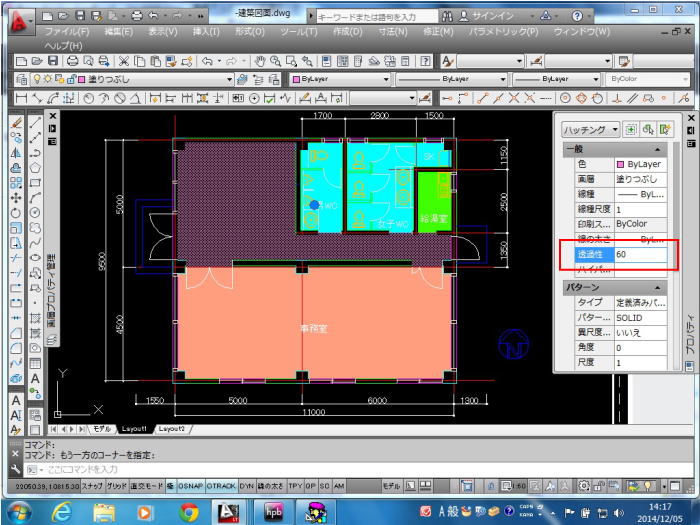Select the Circle draw tool

tap(35, 213)
